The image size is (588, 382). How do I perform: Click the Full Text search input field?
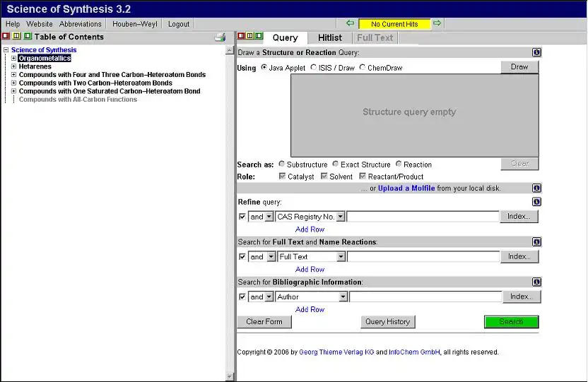423,257
